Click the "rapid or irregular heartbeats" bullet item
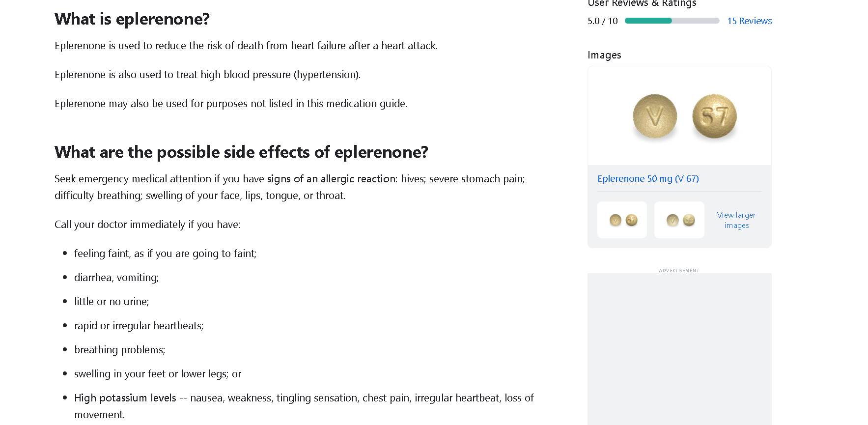Viewport: 868px width, 425px height. click(139, 326)
